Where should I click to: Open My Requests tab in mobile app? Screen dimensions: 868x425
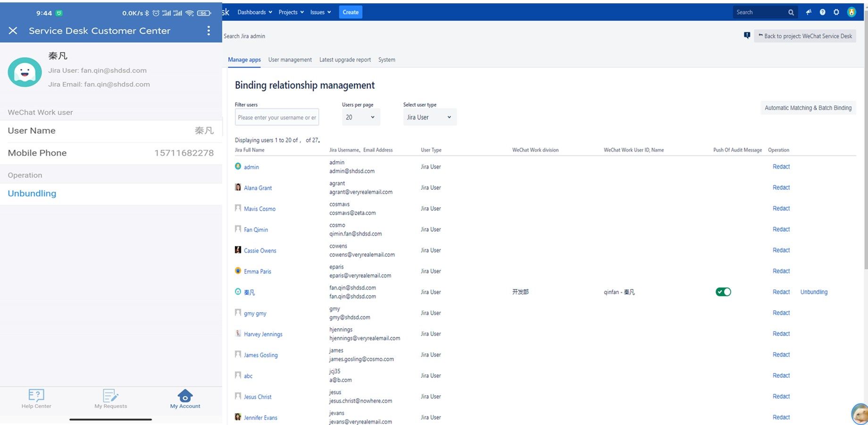(x=111, y=399)
